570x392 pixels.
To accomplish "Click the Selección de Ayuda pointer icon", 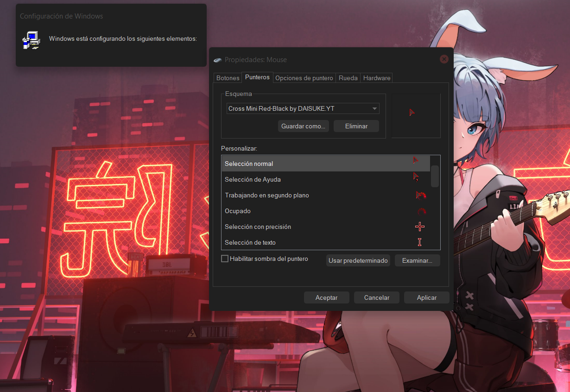I will 415,177.
